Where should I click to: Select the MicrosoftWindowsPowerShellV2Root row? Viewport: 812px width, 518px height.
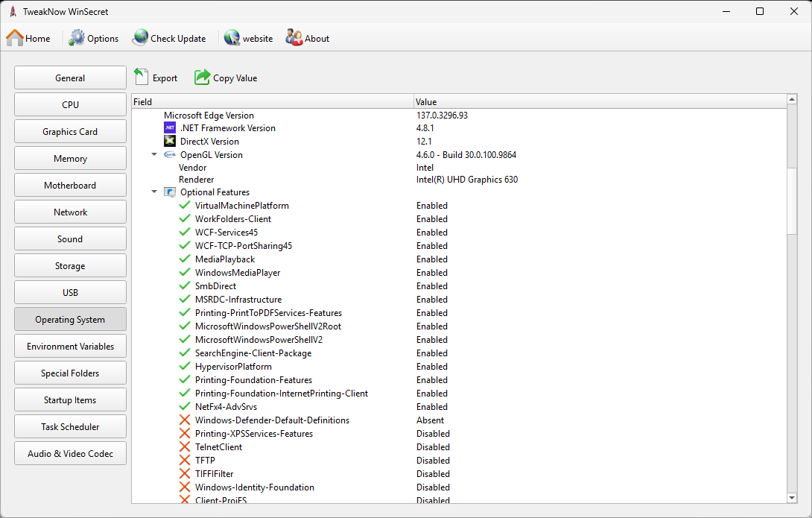click(x=460, y=326)
